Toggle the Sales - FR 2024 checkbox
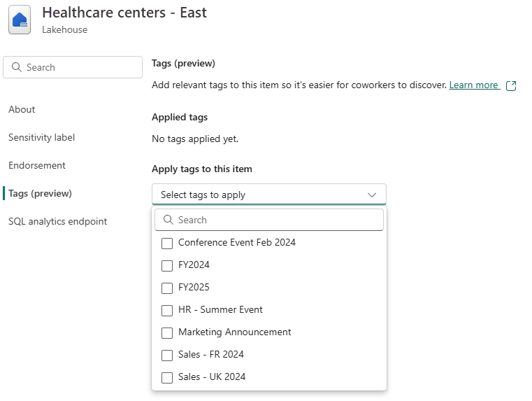Viewport: 532px width, 401px height. pos(167,355)
